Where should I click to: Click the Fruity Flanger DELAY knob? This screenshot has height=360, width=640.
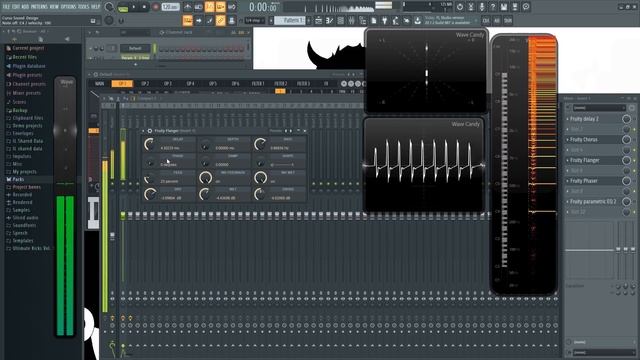click(150, 144)
